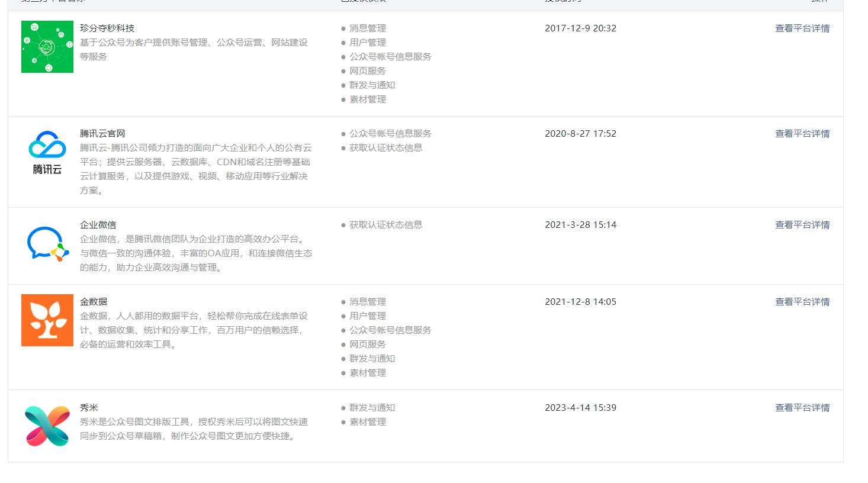The image size is (868, 483).
Task: Click the 秀米 colorful X logo
Action: [x=47, y=426]
